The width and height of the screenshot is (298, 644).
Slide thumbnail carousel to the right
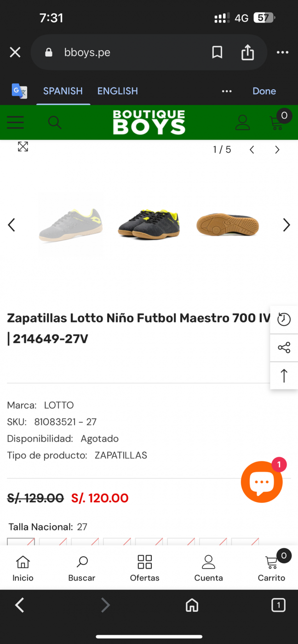[x=286, y=225]
